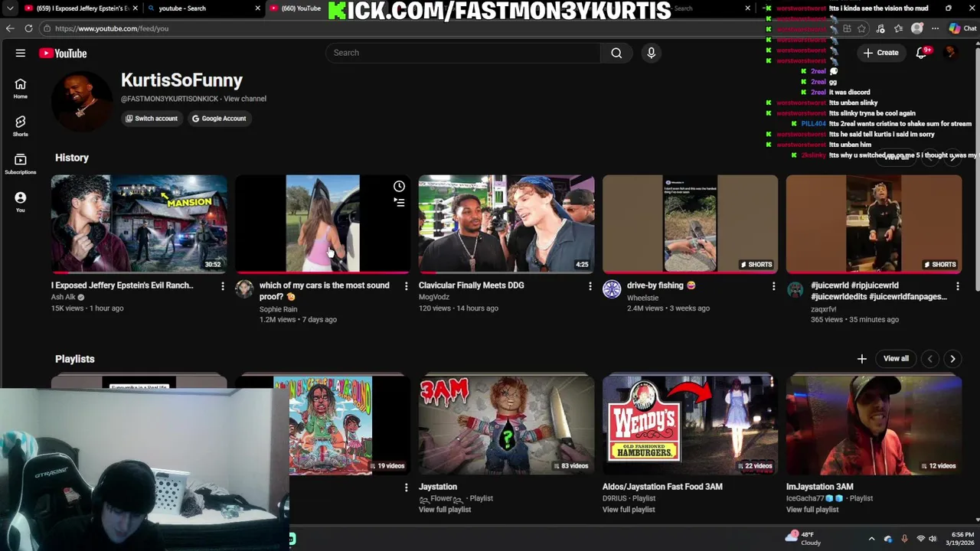Open options for the 19 videos playlist
This screenshot has height=551, width=980.
[407, 487]
